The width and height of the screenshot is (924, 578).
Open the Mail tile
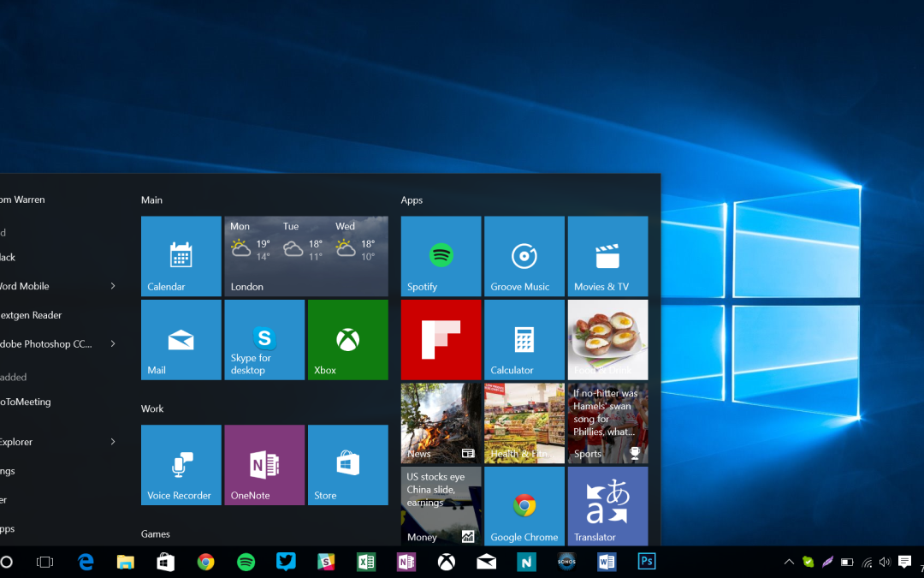[x=181, y=339]
